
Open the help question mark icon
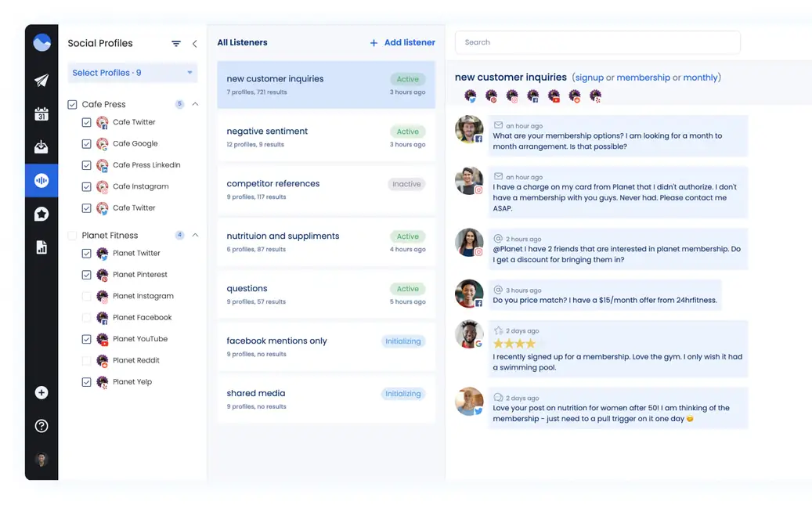point(41,426)
